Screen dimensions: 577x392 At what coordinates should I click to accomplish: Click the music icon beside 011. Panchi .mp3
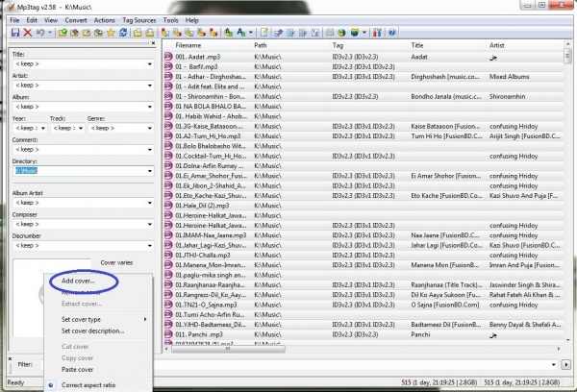[x=168, y=334]
